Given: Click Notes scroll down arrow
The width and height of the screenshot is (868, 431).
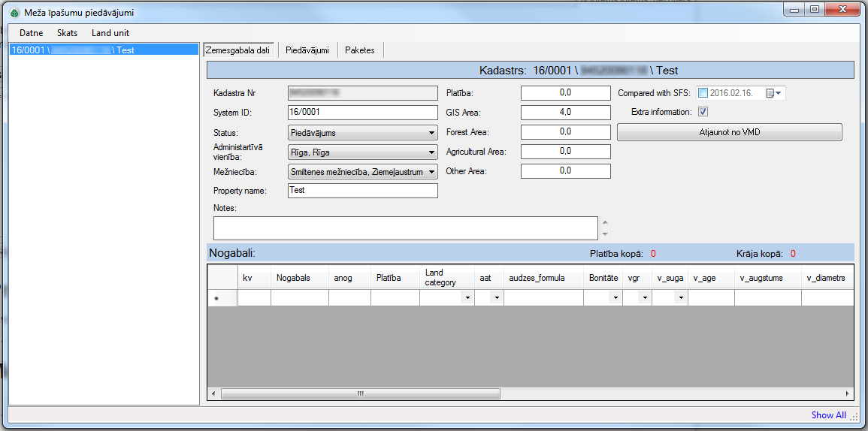Looking at the screenshot, I should (x=605, y=234).
